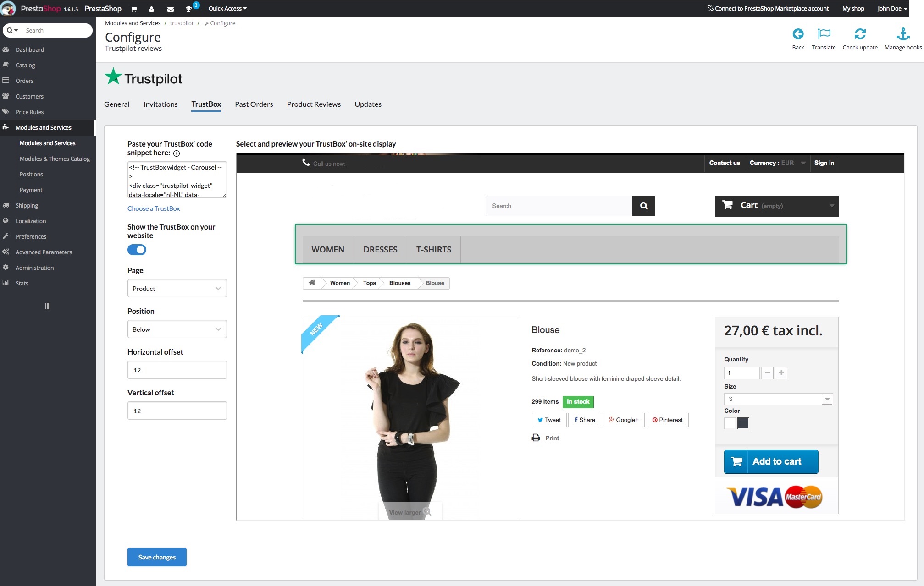Switch to the Past Orders tab
Image resolution: width=924 pixels, height=586 pixels.
pyautogui.click(x=254, y=104)
